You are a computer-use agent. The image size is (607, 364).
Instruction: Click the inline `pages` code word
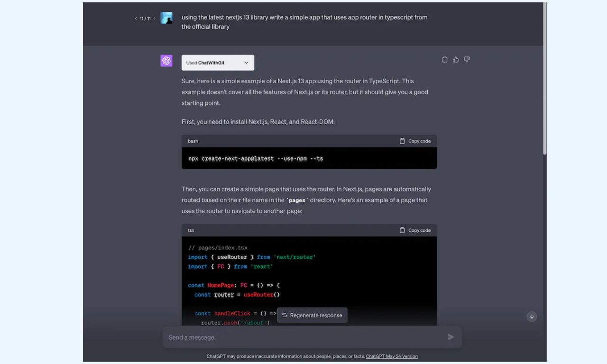[x=297, y=200]
